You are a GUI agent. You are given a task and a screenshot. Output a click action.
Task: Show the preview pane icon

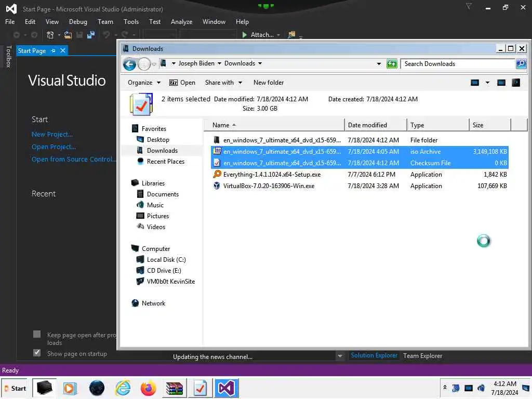click(x=501, y=83)
